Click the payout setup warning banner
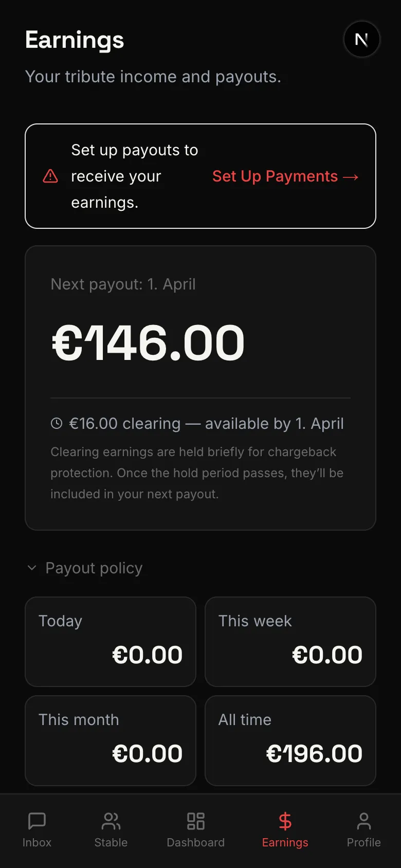Screen dimensions: 401x868 (200, 176)
